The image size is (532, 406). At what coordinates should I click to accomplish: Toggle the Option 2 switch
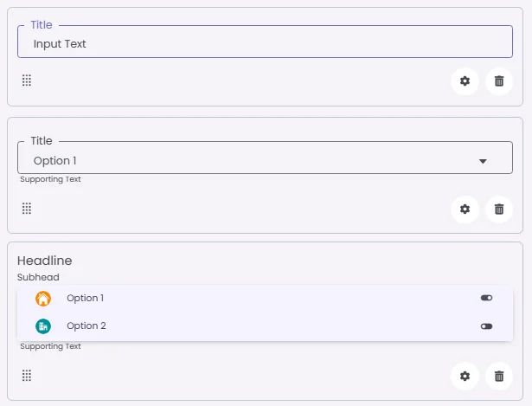point(486,326)
